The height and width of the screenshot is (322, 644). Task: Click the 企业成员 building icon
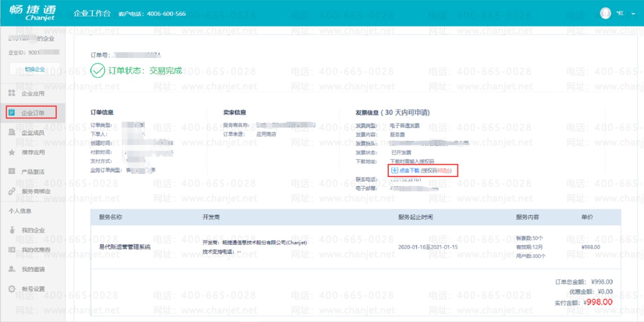[12, 132]
